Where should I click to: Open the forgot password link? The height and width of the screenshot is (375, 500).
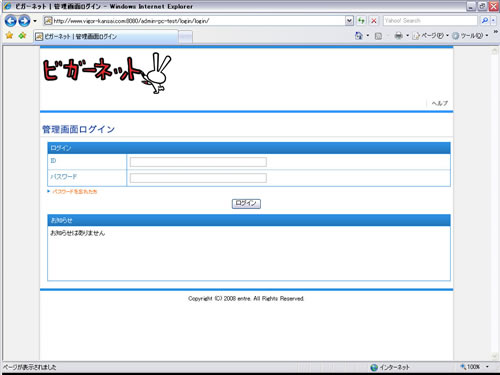[75, 192]
